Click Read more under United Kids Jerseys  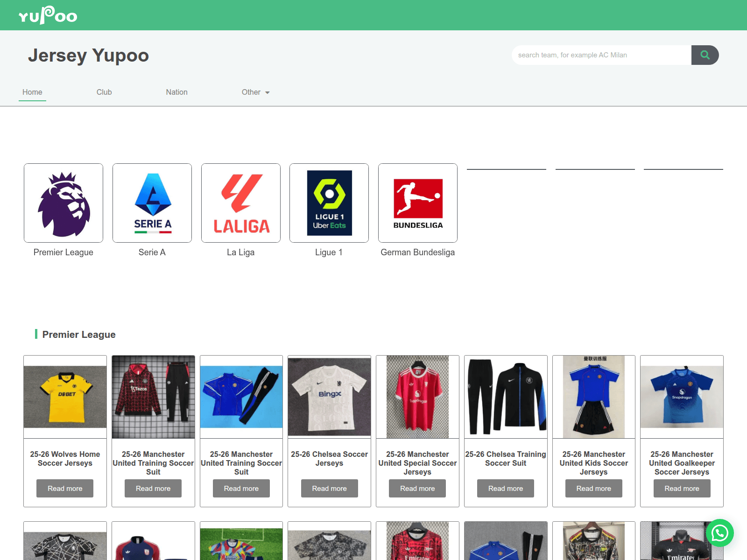click(594, 488)
